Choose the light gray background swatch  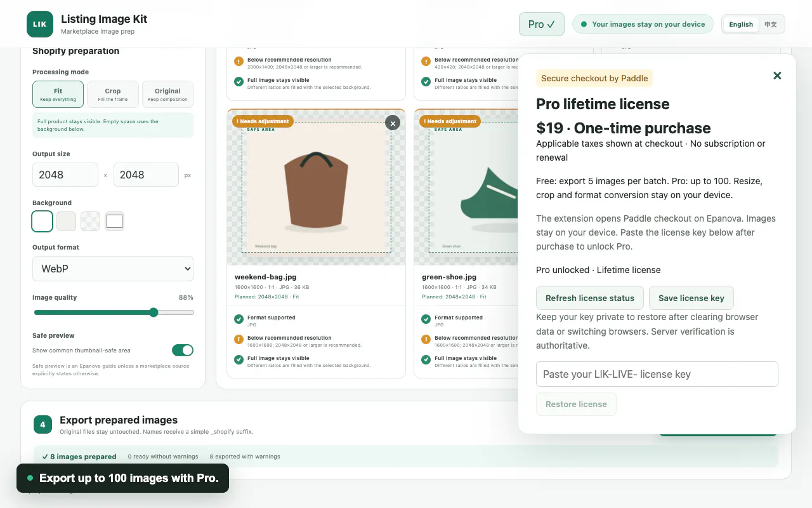point(67,221)
